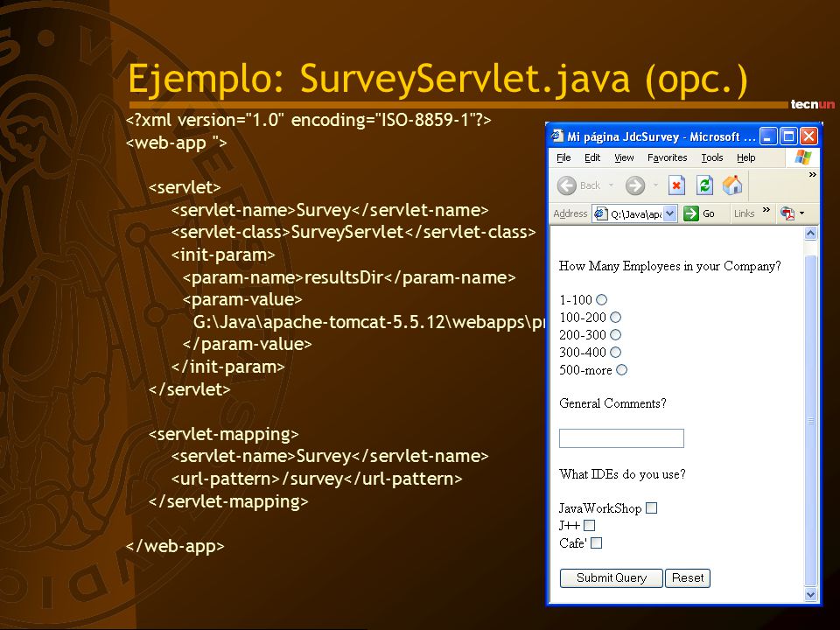Click the Reset button

click(x=688, y=578)
